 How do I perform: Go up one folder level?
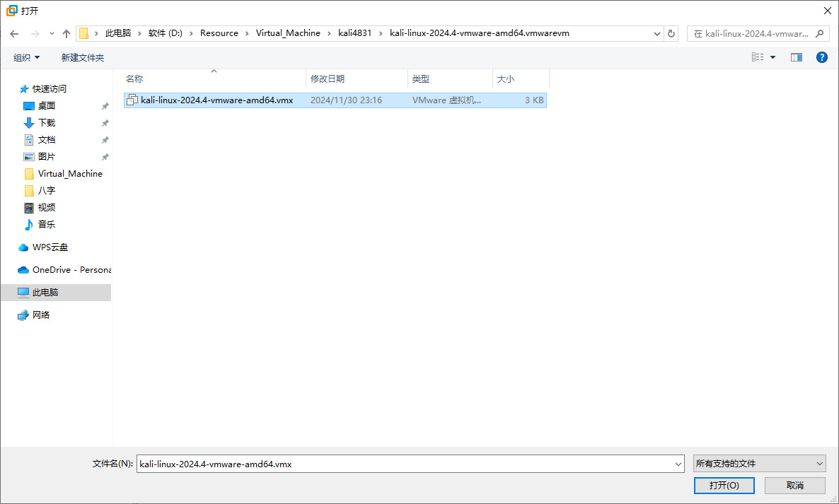[x=66, y=34]
